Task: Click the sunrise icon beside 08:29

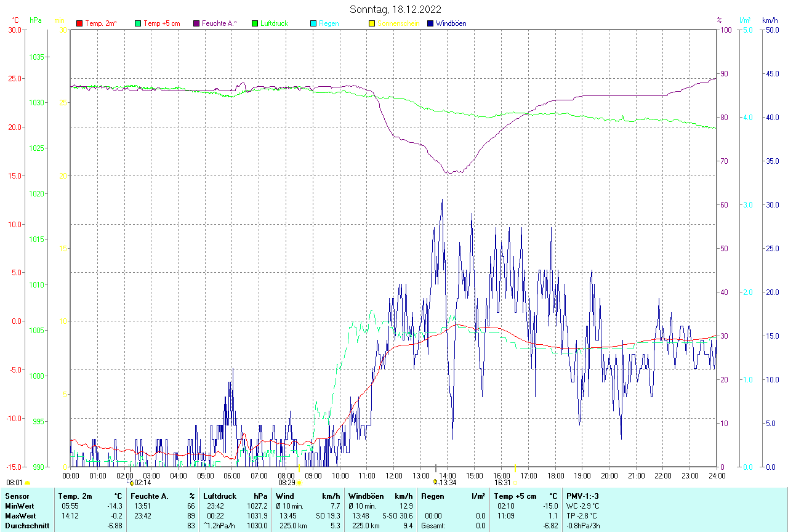Action: click(299, 483)
